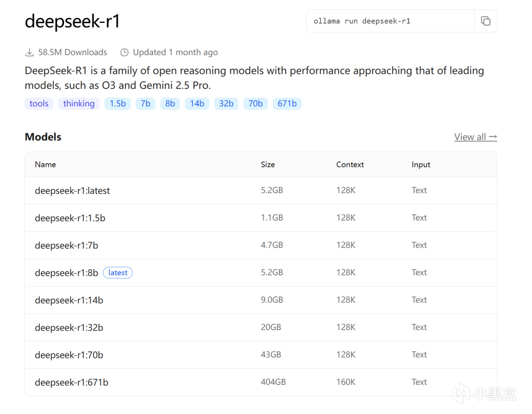Choose the 70b size tag
532x414 pixels.
click(256, 103)
